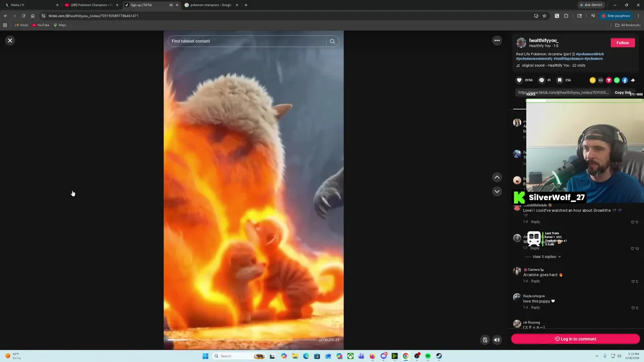This screenshot has height=362, width=644.
Task: Click the taskbar Search box
Action: click(239, 356)
